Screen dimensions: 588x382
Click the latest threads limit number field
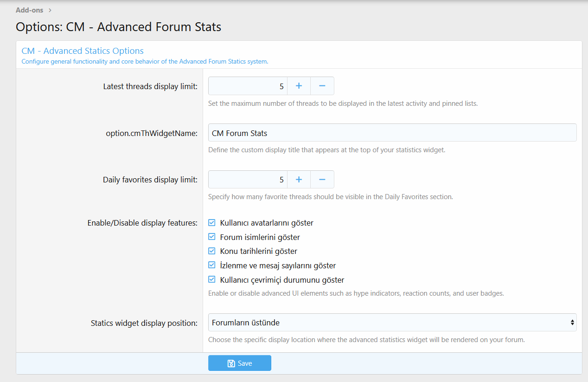click(248, 86)
